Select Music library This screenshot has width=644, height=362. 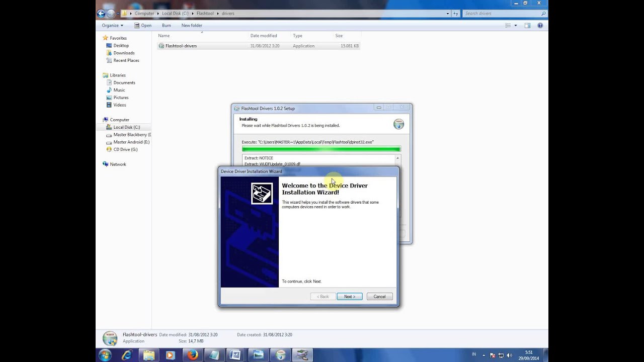[119, 90]
